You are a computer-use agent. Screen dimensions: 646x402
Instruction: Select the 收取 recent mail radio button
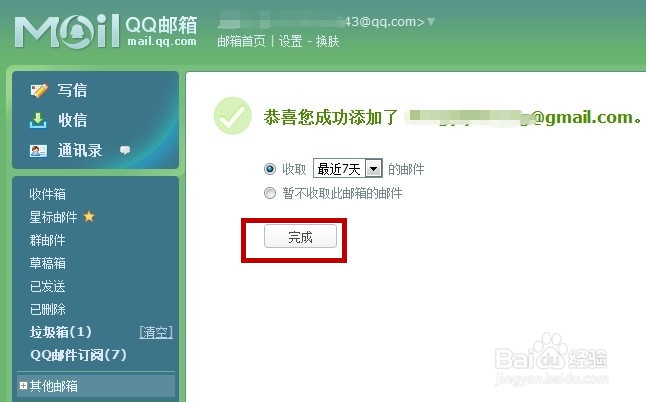pos(270,169)
